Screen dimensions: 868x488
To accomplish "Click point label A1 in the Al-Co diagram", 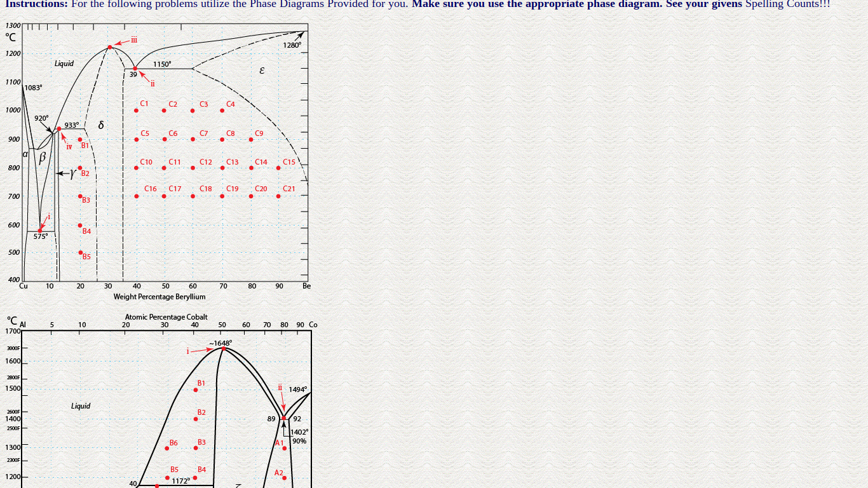I will pos(279,443).
